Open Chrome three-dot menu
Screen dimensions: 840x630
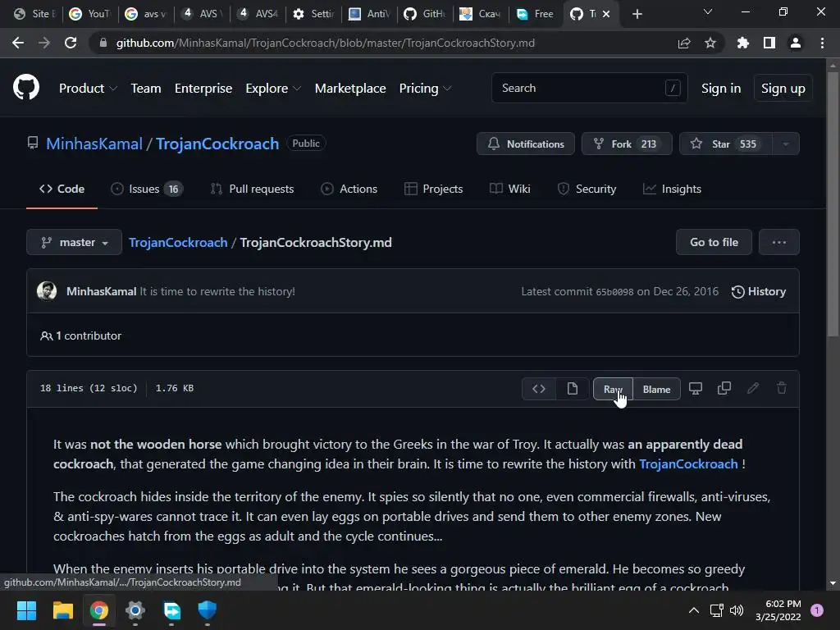[x=822, y=43]
